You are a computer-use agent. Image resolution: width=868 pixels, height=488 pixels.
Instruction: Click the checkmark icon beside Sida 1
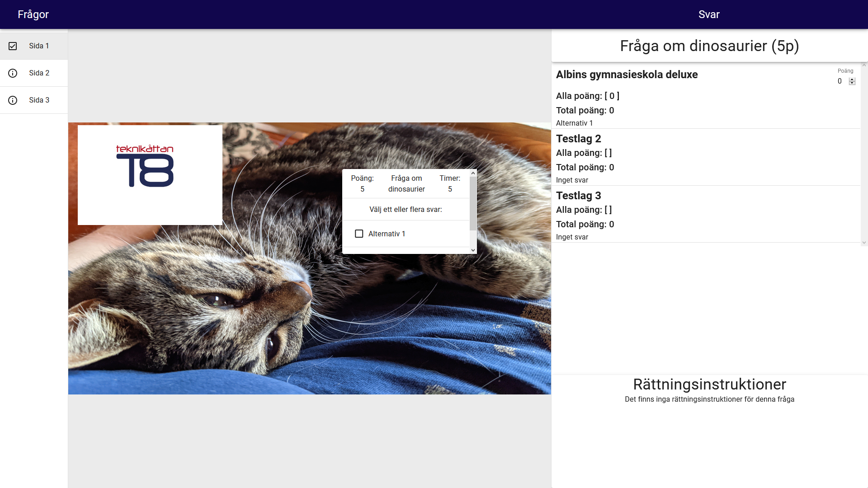(x=13, y=46)
